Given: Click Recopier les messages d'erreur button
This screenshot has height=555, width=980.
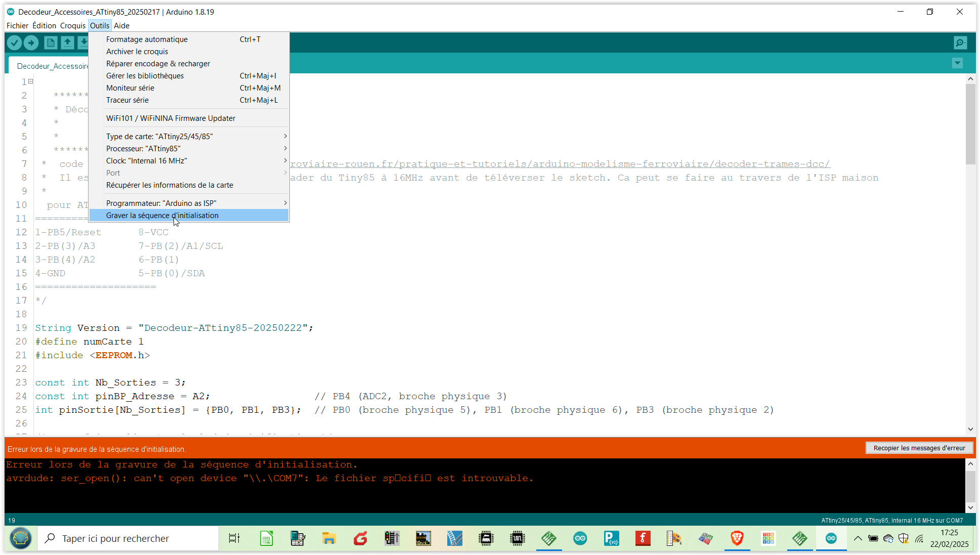Looking at the screenshot, I should [x=919, y=448].
